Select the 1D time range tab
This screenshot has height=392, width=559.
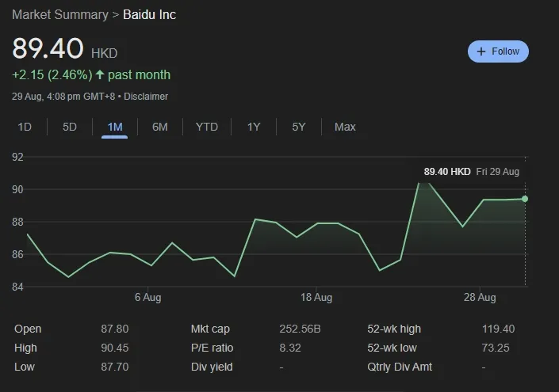25,127
